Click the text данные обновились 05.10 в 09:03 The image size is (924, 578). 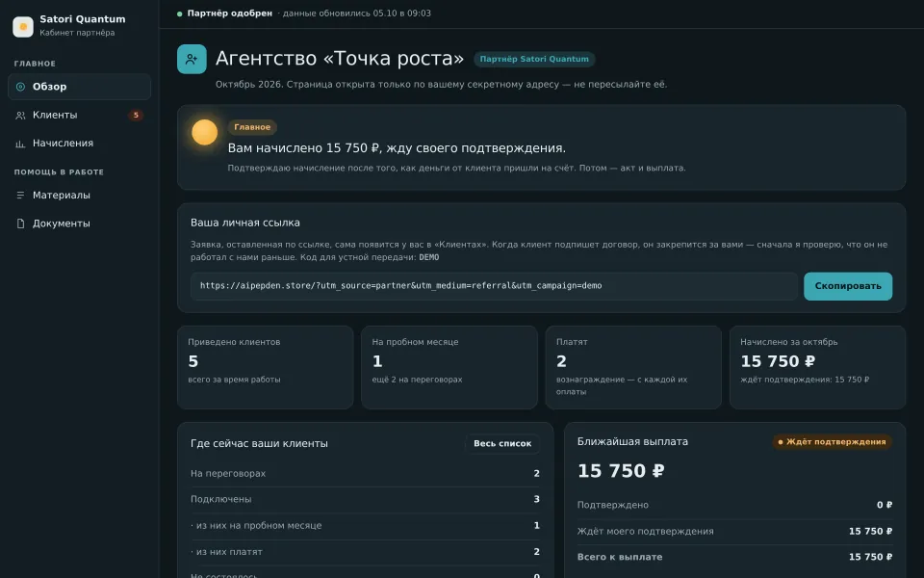356,13
